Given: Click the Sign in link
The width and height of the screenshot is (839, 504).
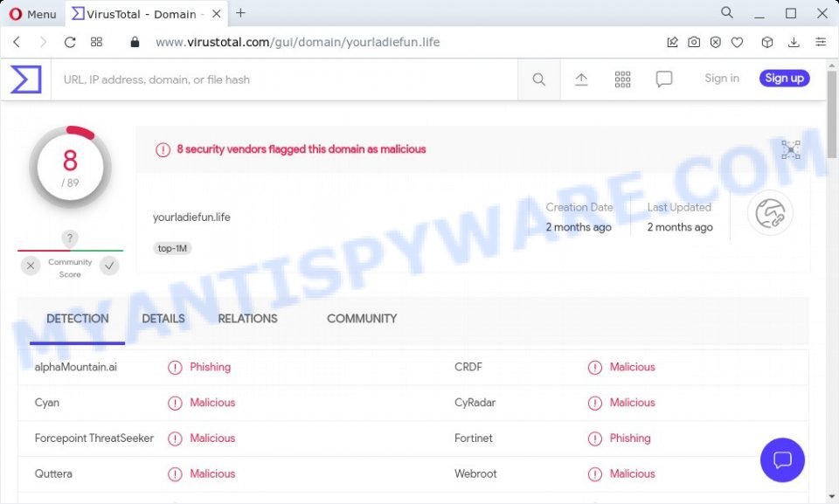Looking at the screenshot, I should pos(722,78).
